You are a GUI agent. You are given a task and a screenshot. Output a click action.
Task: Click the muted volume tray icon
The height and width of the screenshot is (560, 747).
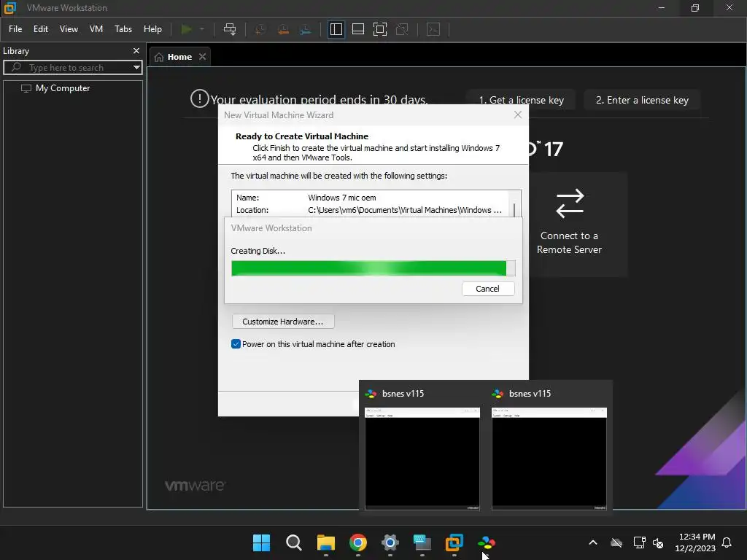(x=658, y=542)
